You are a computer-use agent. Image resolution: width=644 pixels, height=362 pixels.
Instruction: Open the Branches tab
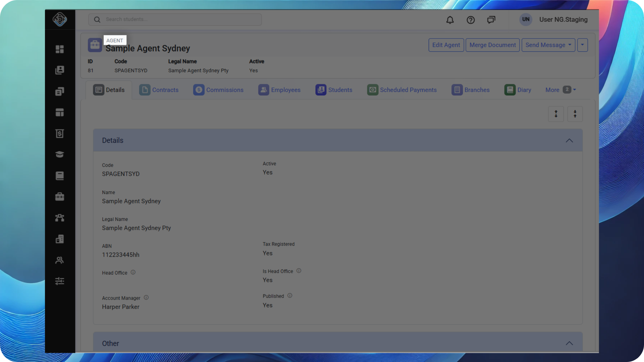click(x=471, y=90)
